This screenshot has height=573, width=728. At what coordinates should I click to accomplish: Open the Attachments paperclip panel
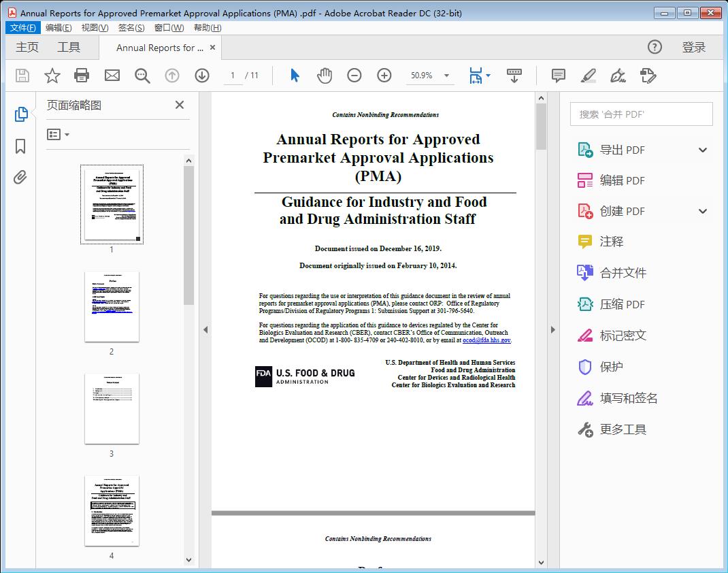pyautogui.click(x=20, y=177)
